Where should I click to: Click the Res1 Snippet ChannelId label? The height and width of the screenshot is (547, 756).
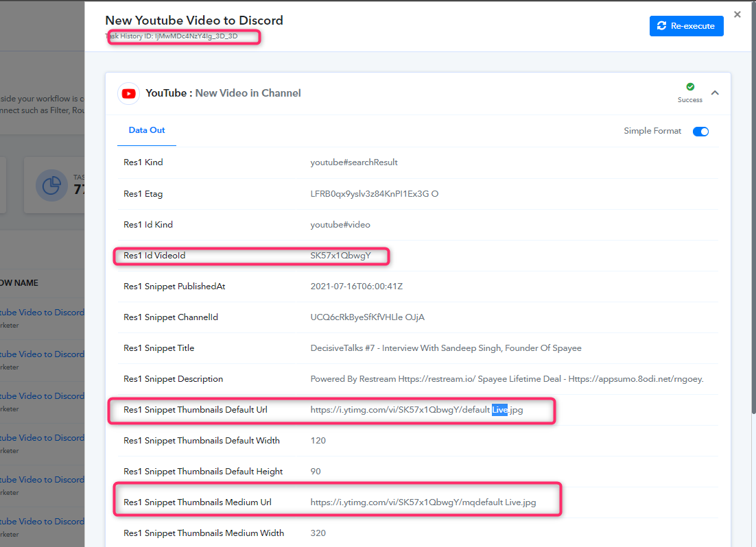click(x=171, y=317)
